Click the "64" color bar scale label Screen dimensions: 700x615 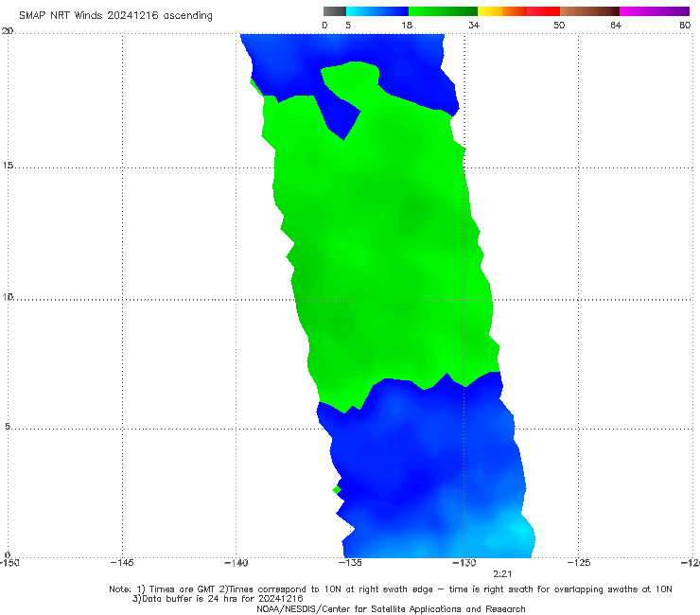tap(616, 26)
